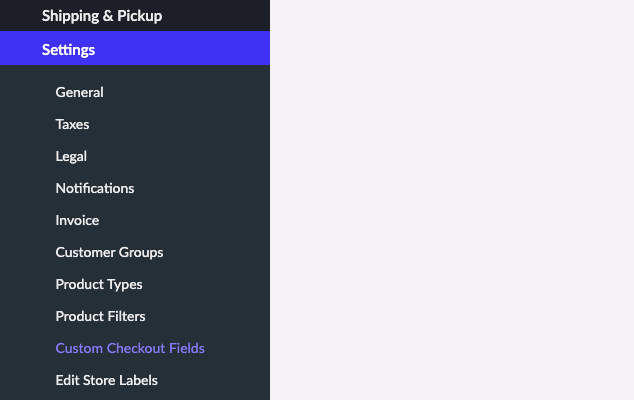The image size is (634, 400).
Task: Open Product Types settings
Action: tap(99, 284)
